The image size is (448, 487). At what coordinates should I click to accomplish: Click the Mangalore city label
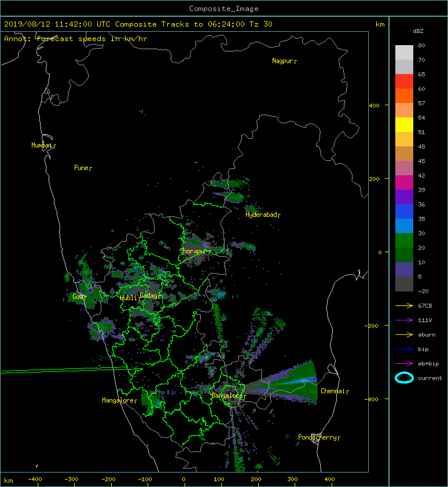(118, 400)
